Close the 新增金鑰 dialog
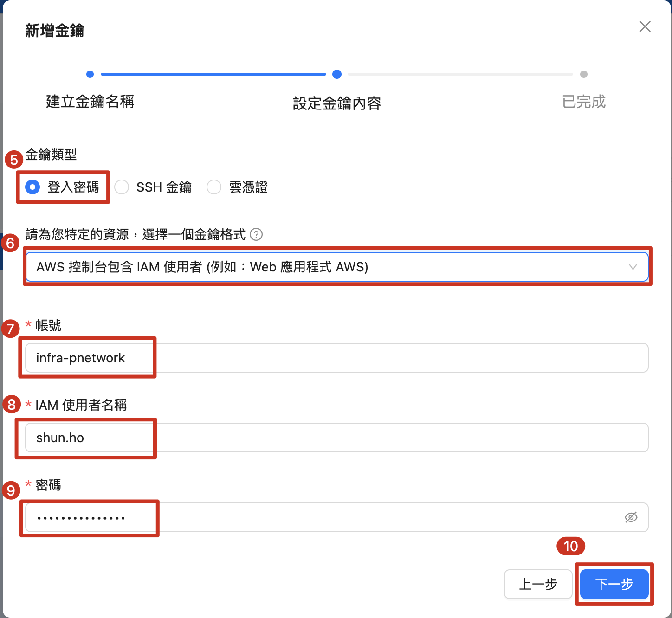The image size is (672, 618). [x=645, y=26]
